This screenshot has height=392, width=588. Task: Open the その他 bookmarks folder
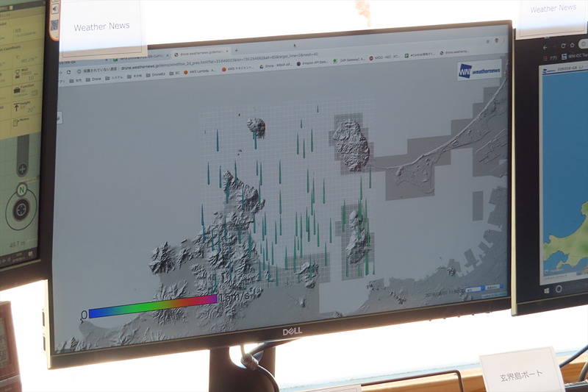(x=135, y=76)
